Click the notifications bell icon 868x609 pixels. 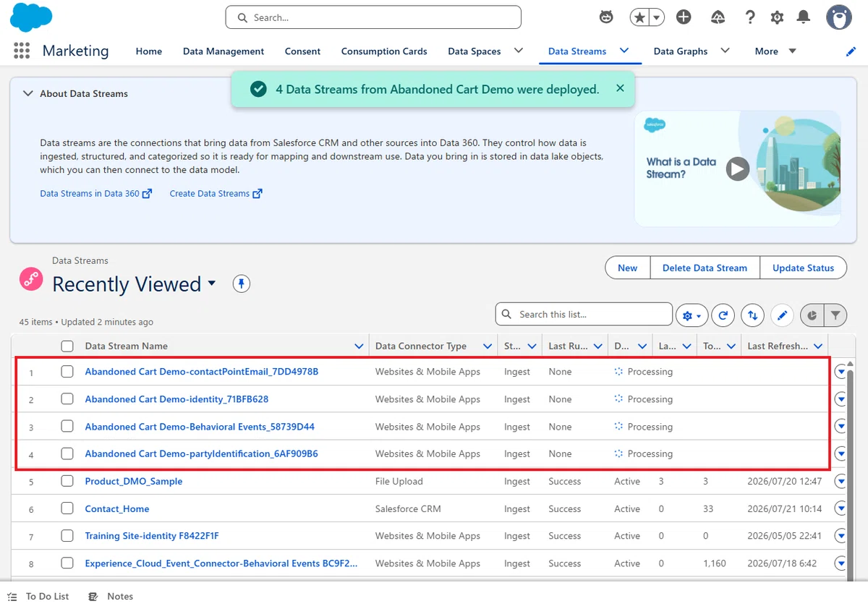click(x=804, y=17)
